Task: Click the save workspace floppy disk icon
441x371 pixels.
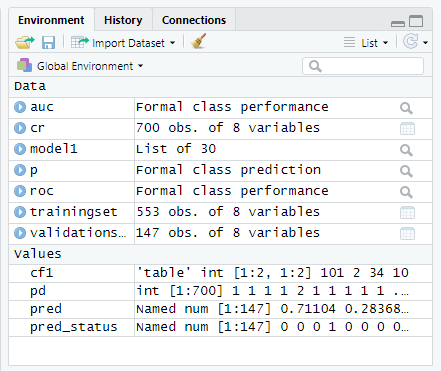Action: click(48, 43)
